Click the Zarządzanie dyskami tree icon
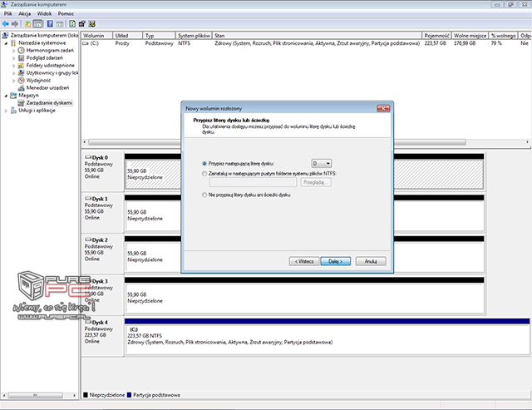The width and height of the screenshot is (532, 410). click(21, 102)
